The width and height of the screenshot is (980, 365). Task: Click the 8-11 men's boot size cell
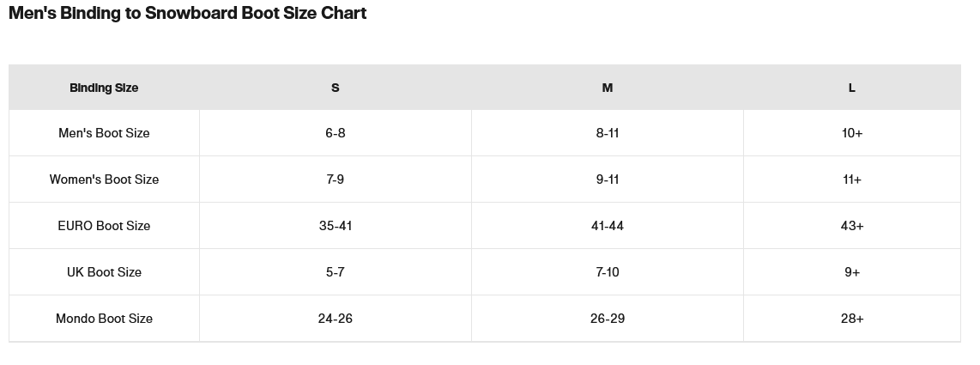coord(608,133)
